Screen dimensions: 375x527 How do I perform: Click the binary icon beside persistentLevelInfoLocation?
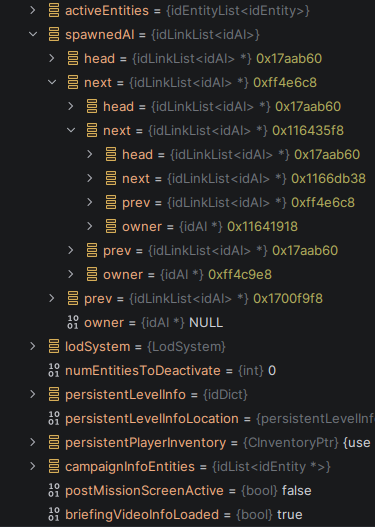(54, 418)
